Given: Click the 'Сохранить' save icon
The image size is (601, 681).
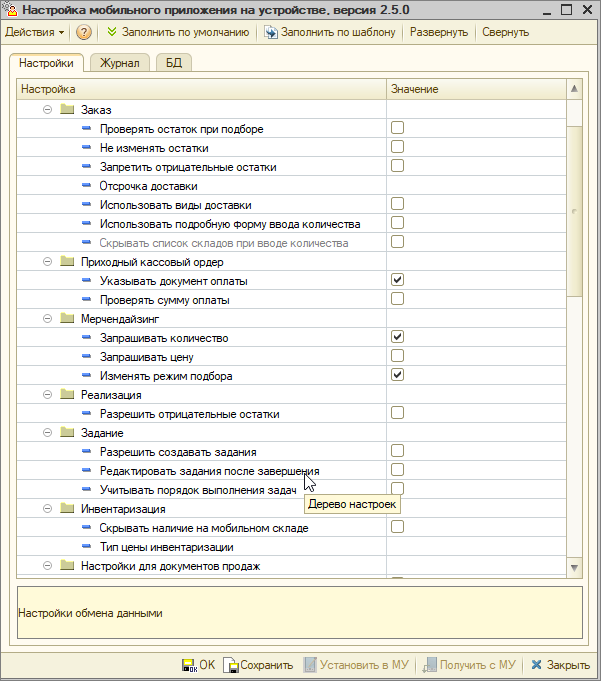Looking at the screenshot, I should (x=231, y=665).
